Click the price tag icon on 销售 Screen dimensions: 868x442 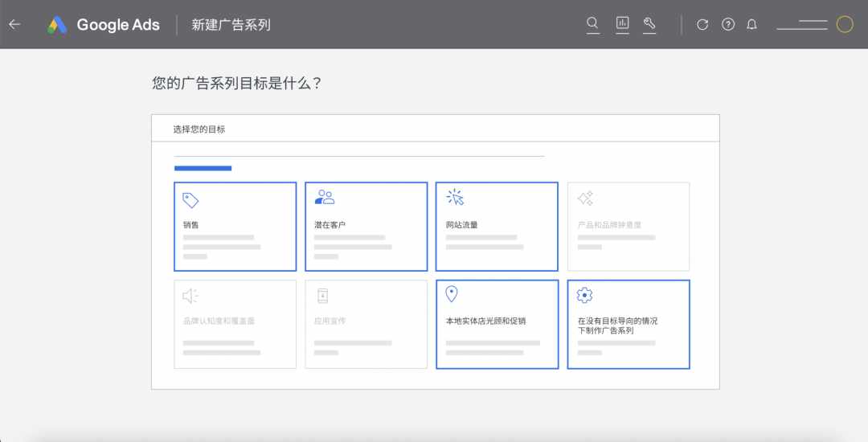coord(190,200)
